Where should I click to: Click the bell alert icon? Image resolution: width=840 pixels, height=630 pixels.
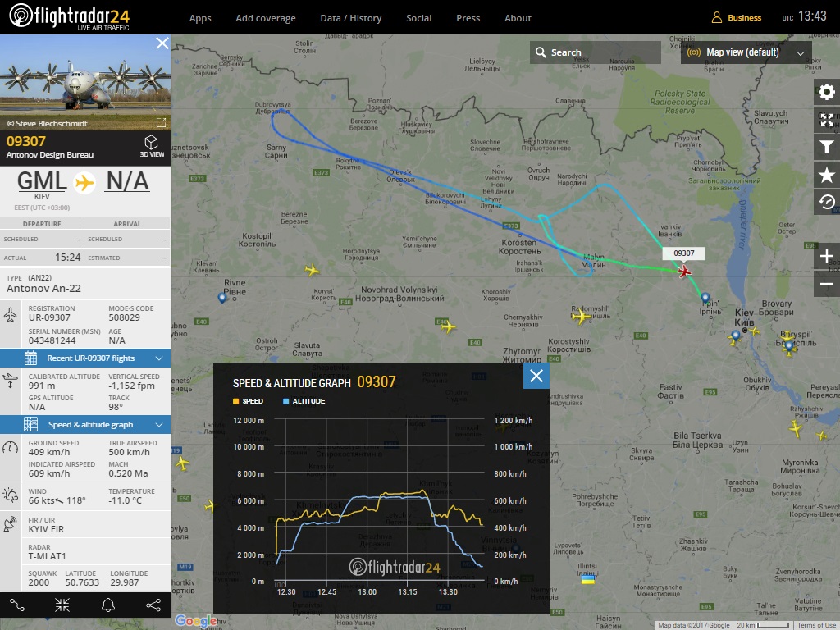(107, 605)
